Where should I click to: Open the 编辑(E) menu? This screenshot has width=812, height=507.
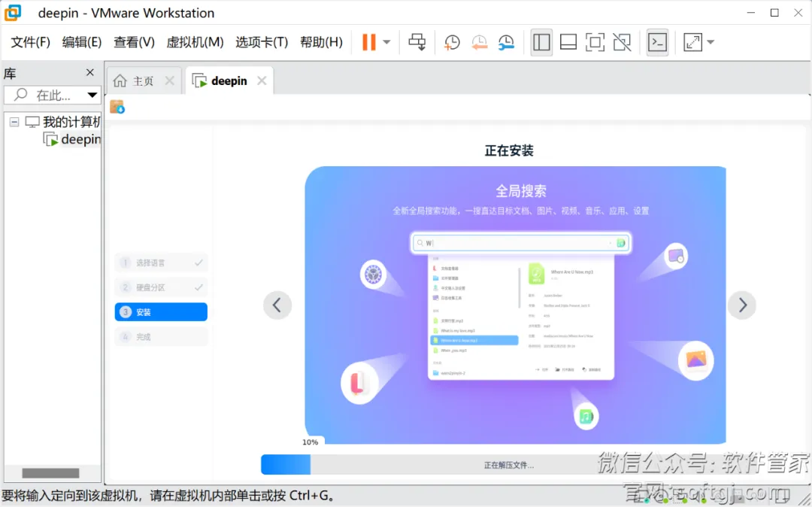[x=82, y=42]
